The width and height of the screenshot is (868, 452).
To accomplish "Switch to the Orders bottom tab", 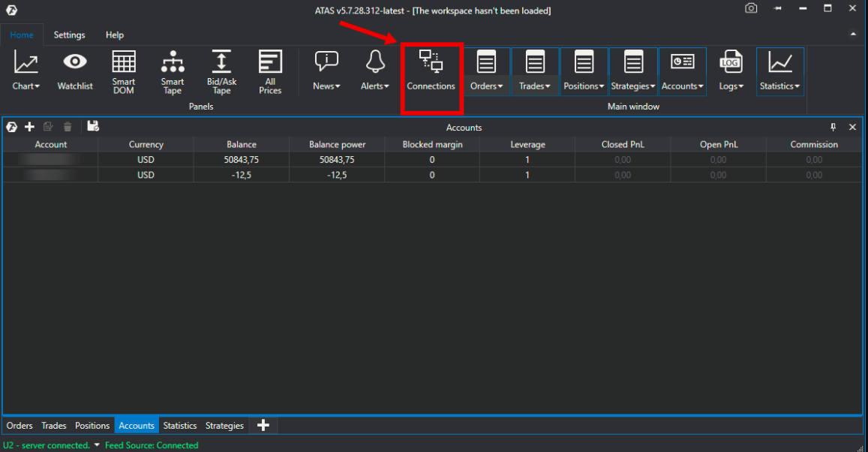I will tap(20, 426).
